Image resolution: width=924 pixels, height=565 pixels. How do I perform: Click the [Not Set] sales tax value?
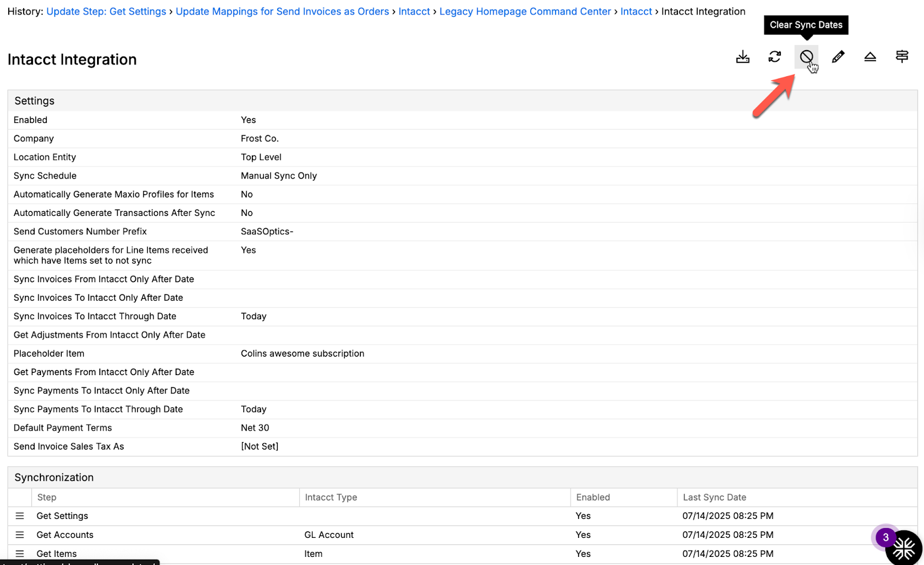click(x=260, y=447)
